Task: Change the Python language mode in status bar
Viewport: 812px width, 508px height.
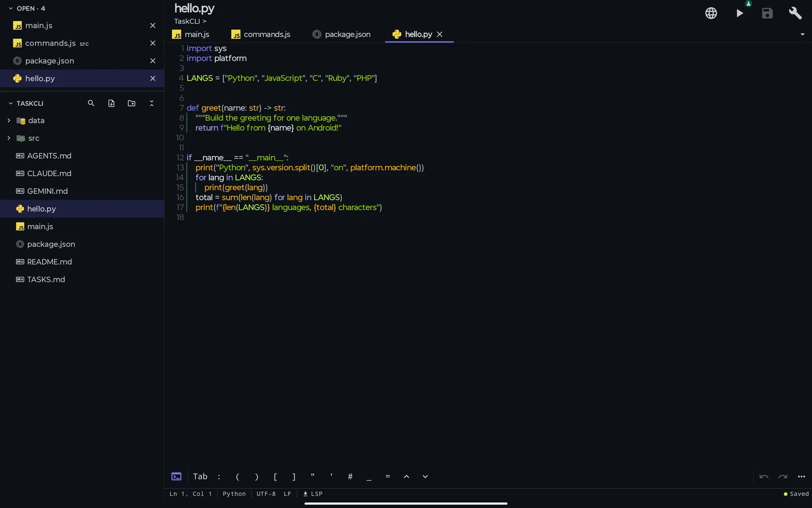Action: point(234,494)
